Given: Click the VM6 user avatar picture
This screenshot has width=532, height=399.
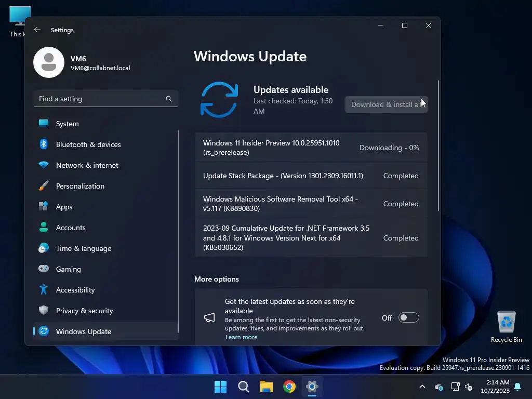Looking at the screenshot, I should pos(49,62).
